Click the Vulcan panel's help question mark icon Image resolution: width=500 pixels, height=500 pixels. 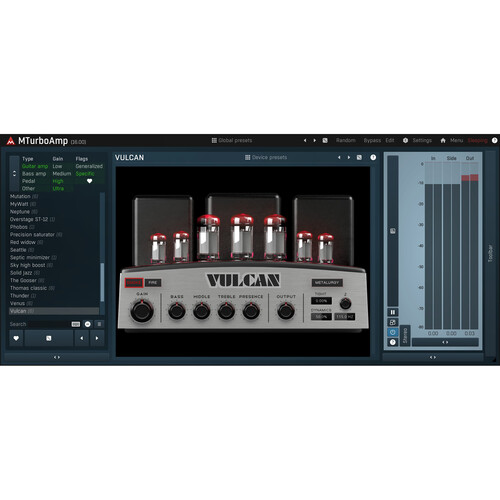tap(373, 157)
